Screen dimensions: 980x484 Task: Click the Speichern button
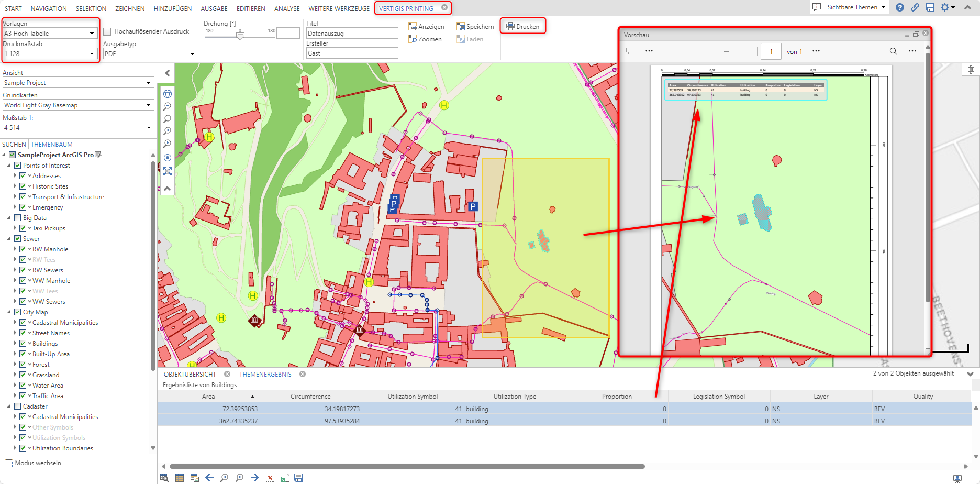pyautogui.click(x=475, y=27)
